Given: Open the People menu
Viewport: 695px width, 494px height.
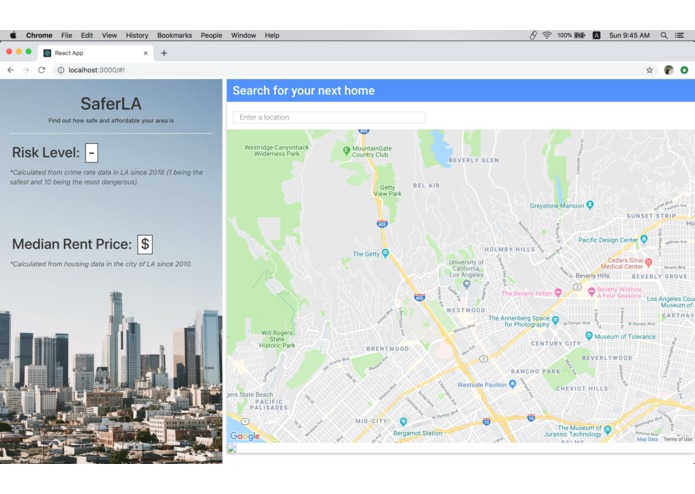Looking at the screenshot, I should click(211, 35).
